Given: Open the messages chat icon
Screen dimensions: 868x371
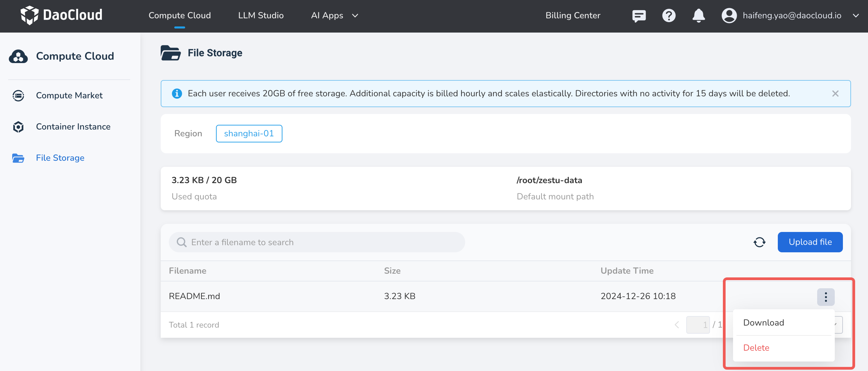Looking at the screenshot, I should coord(639,16).
